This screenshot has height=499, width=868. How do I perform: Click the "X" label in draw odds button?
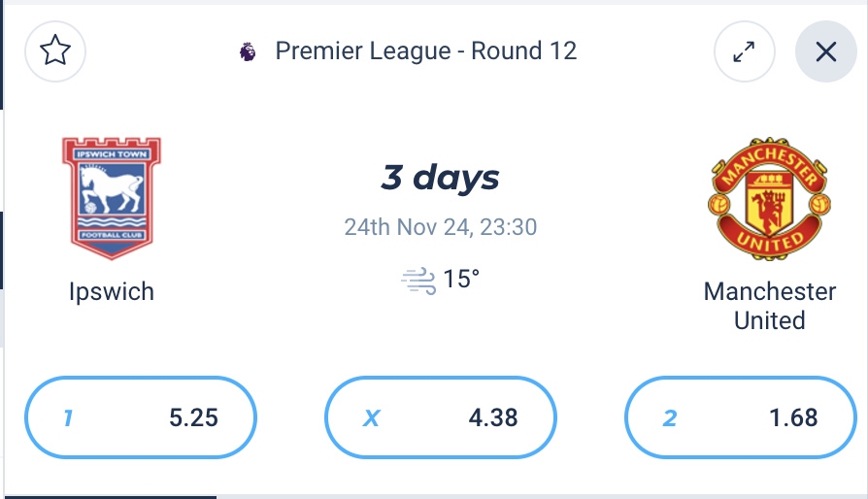372,418
